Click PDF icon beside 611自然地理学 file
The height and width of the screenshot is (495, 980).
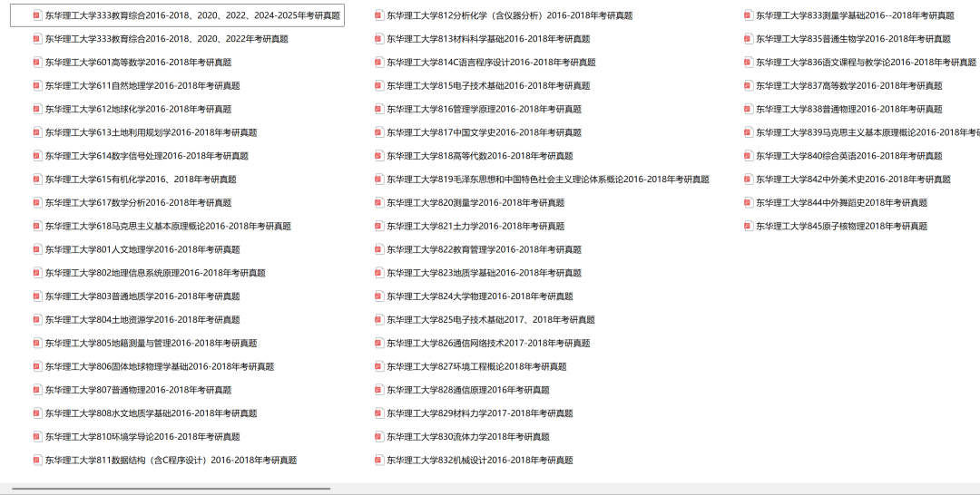pos(37,85)
